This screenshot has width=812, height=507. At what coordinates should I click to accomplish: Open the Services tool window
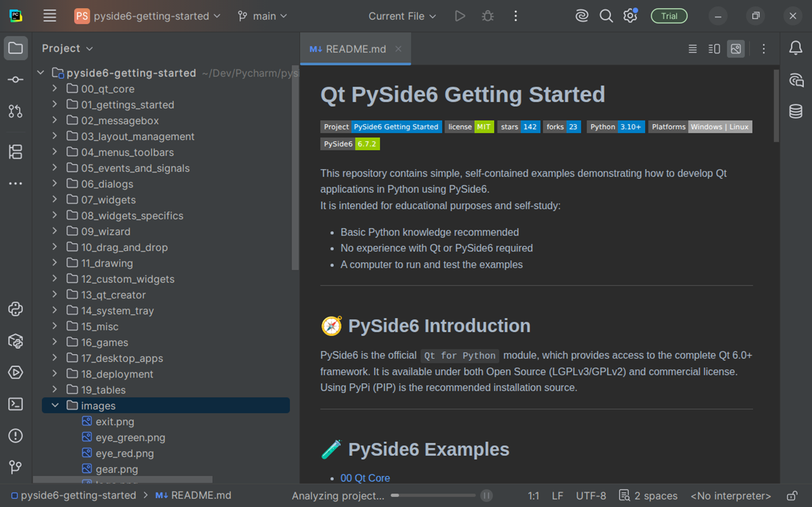click(15, 373)
